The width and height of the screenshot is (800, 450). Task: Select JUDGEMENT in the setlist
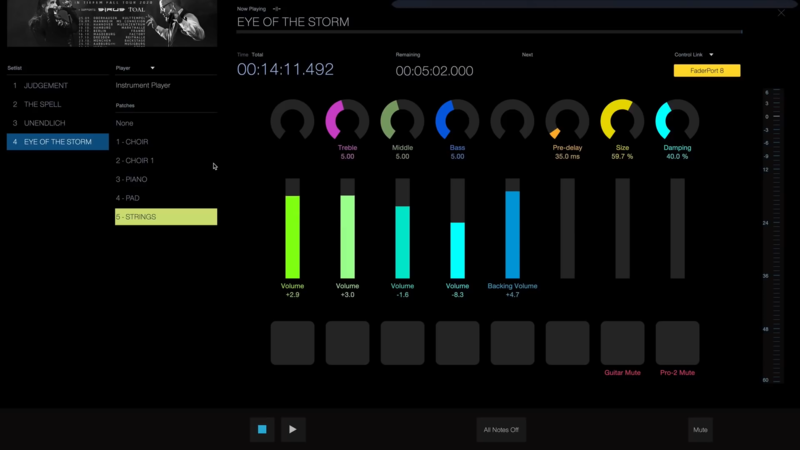pyautogui.click(x=58, y=86)
